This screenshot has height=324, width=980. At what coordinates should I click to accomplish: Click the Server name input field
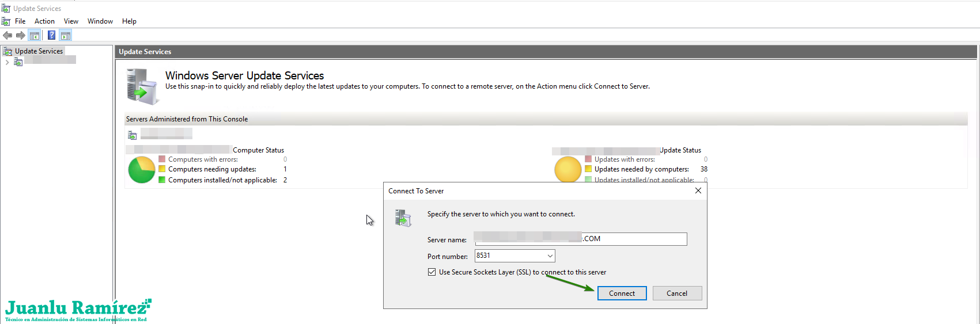tap(634, 239)
